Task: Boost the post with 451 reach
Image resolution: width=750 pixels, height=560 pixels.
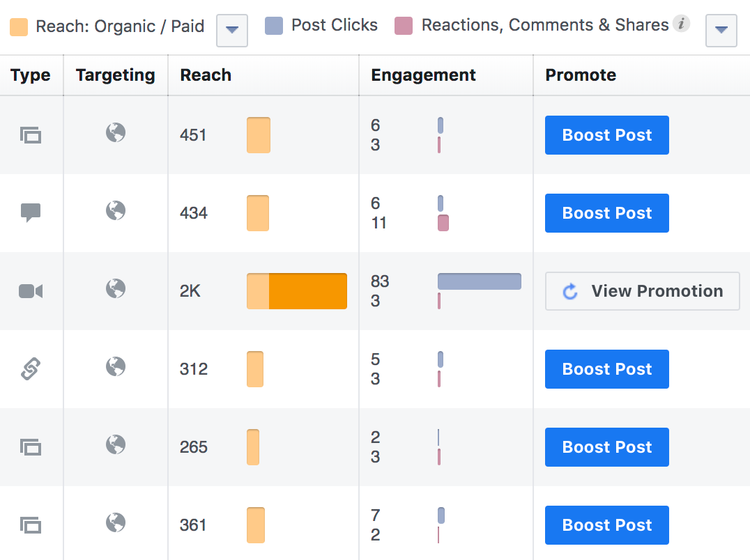Action: pyautogui.click(x=606, y=135)
